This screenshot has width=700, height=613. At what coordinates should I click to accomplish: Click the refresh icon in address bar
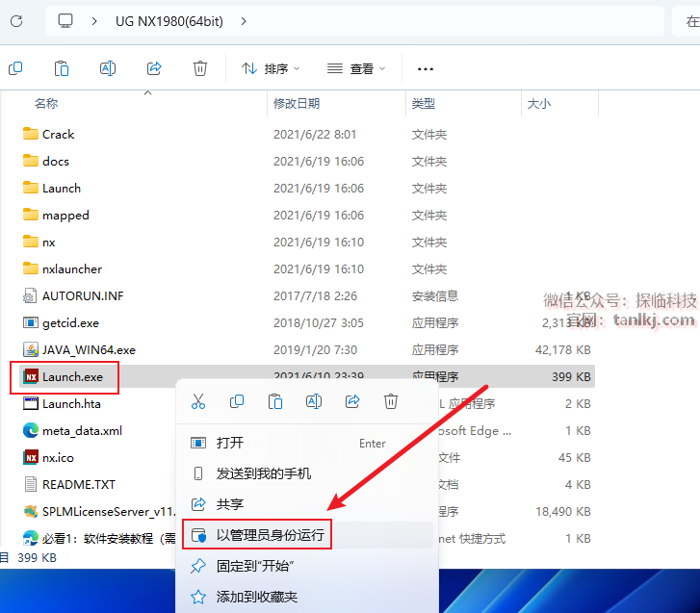tap(16, 21)
